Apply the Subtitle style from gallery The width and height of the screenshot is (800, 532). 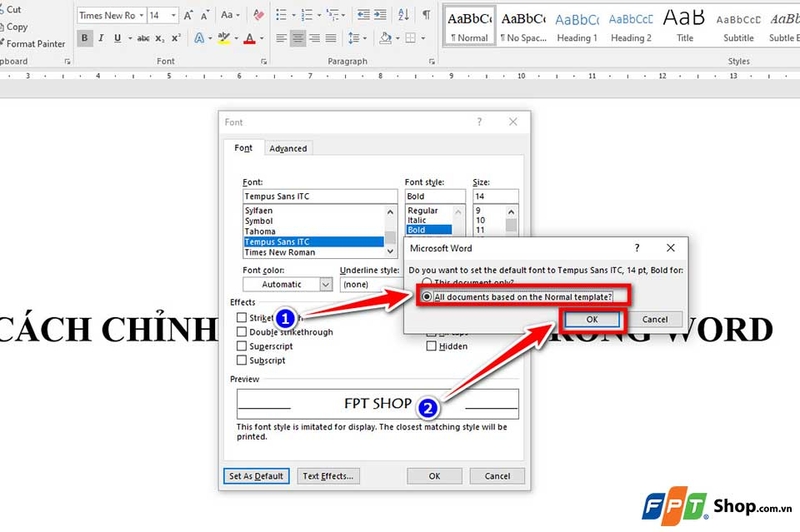coord(738,27)
